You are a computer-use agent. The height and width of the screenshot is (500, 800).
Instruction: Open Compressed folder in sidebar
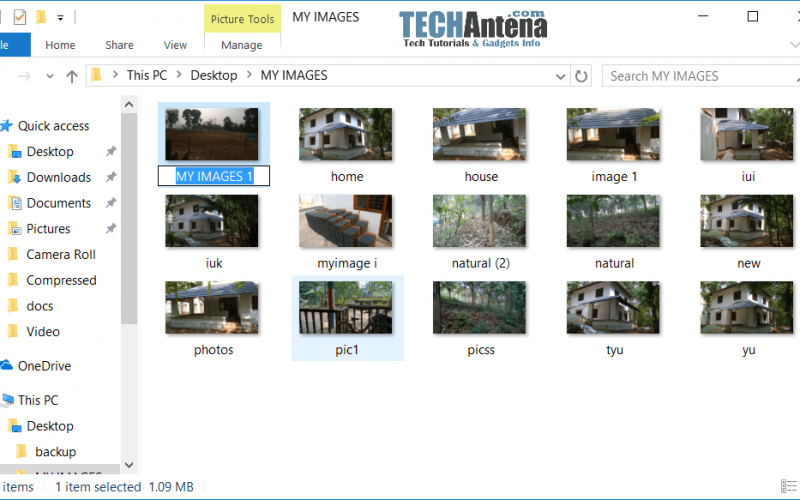click(x=61, y=280)
